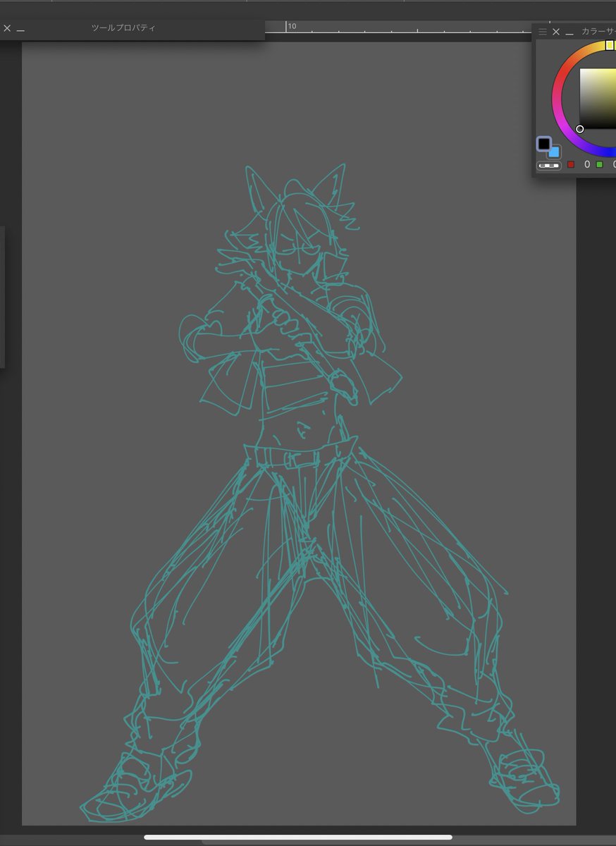Screen dimensions: 616x846
Task: Click the circular brightness handle on color square
Action: [x=580, y=129]
